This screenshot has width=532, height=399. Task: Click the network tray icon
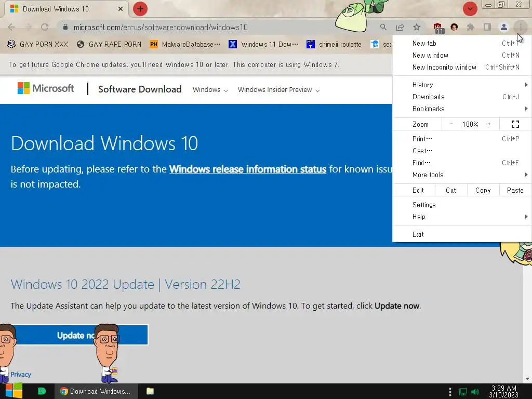(x=463, y=392)
